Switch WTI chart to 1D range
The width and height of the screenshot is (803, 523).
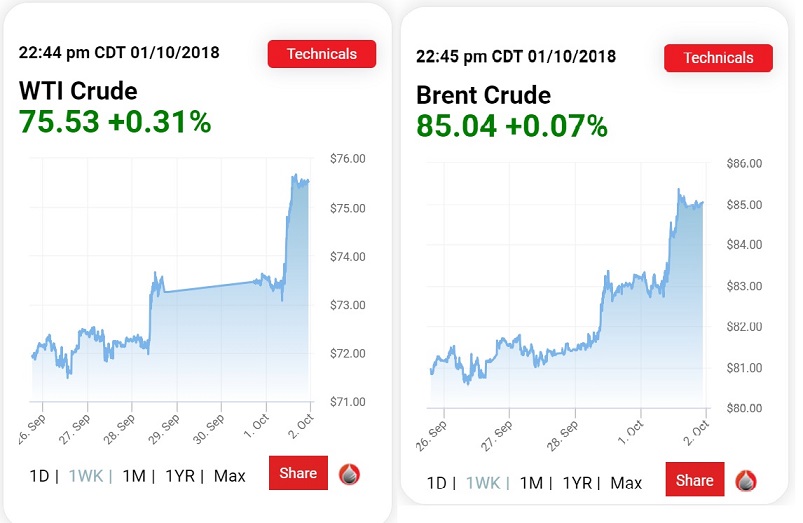(x=39, y=476)
